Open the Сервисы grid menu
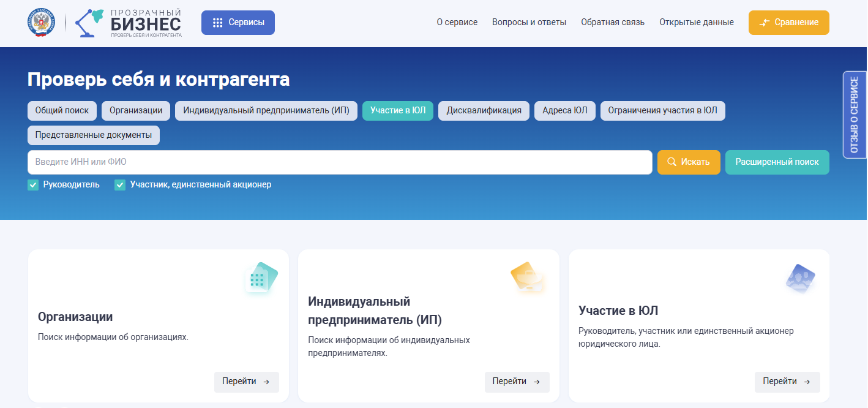Viewport: 868px width, 408px height. [x=238, y=23]
